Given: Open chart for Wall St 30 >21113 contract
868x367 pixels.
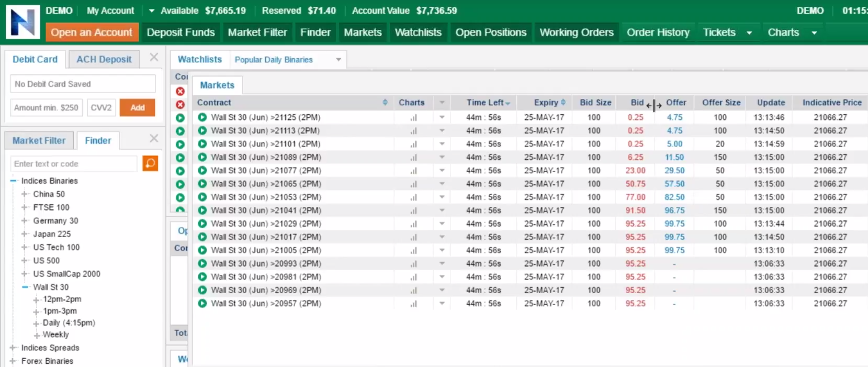Looking at the screenshot, I should pyautogui.click(x=413, y=130).
